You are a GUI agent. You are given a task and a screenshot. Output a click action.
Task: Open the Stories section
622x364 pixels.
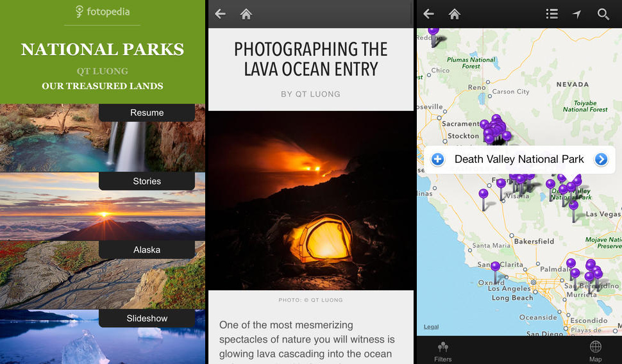147,181
